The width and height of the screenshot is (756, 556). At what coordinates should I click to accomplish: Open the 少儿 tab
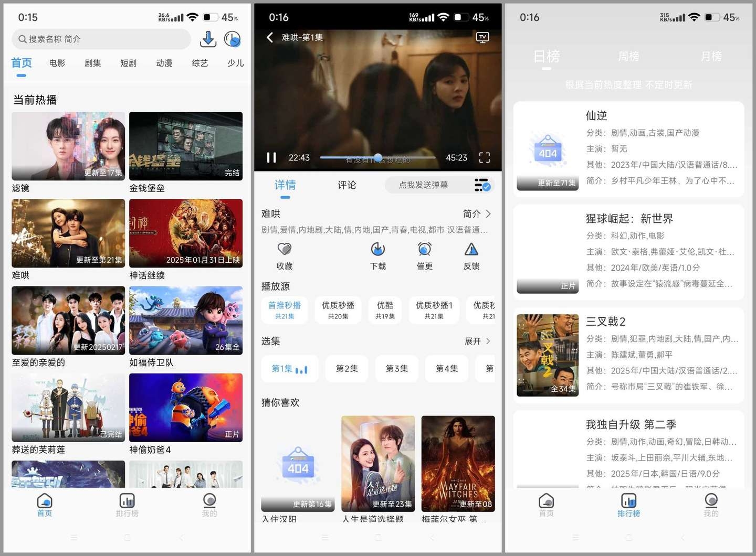[235, 63]
